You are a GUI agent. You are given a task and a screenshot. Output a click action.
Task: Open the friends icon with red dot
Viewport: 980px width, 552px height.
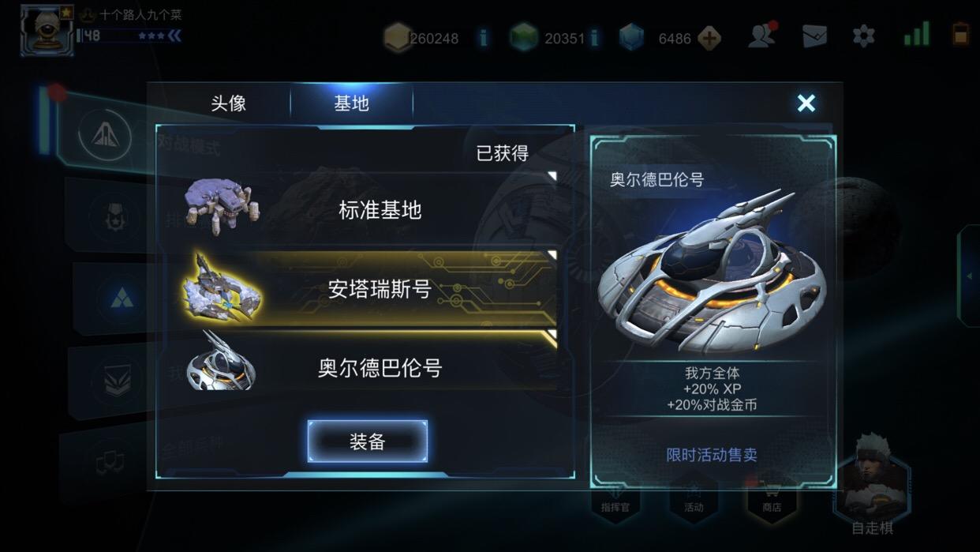(762, 36)
